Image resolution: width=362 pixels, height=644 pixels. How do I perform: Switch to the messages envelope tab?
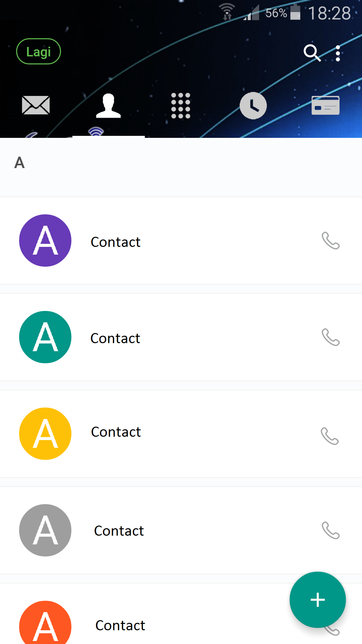pyautogui.click(x=36, y=105)
